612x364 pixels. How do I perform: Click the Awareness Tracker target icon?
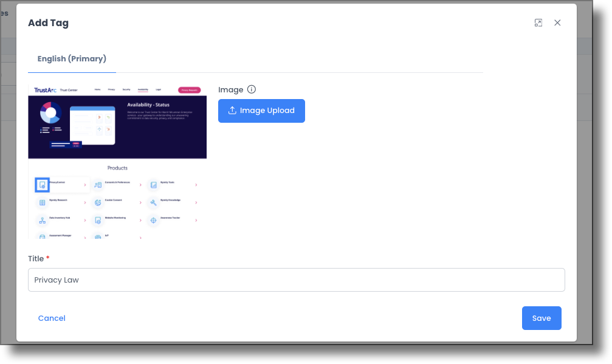(x=153, y=219)
